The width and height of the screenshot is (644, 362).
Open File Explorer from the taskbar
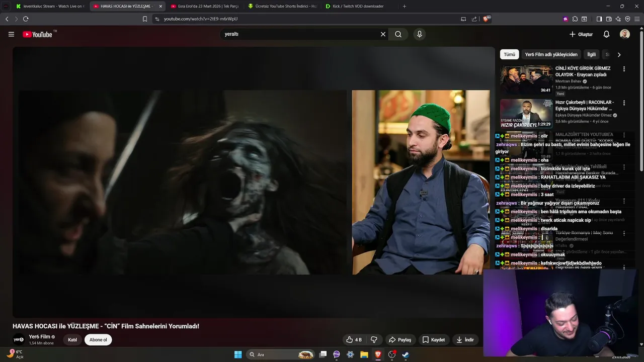pos(364,354)
